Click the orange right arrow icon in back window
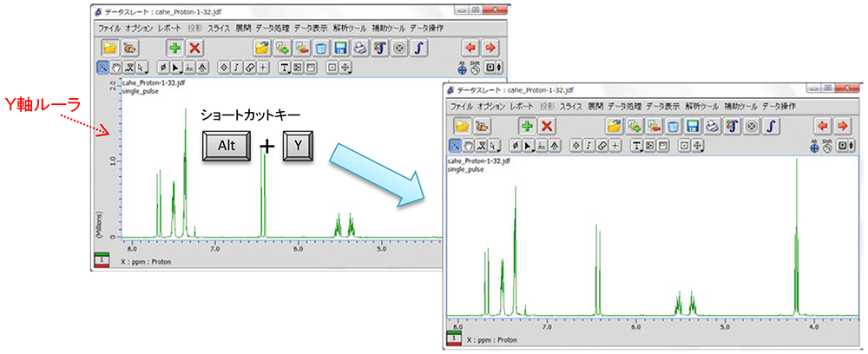The height and width of the screenshot is (354, 868). (490, 48)
